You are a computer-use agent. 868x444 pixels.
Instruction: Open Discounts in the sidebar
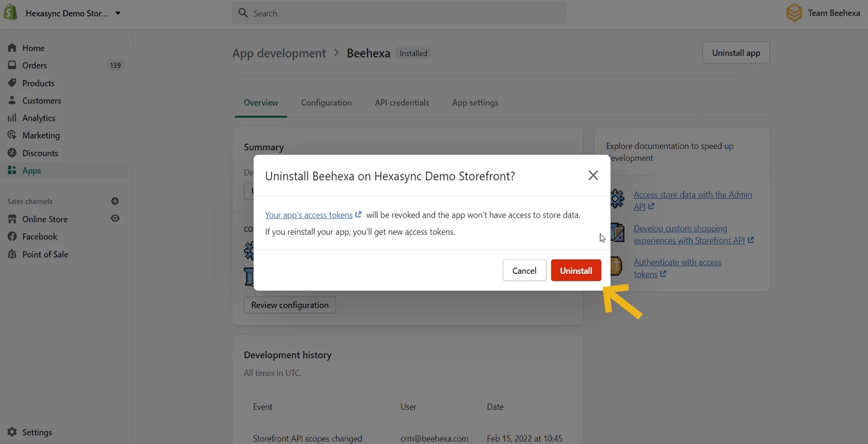pos(40,153)
